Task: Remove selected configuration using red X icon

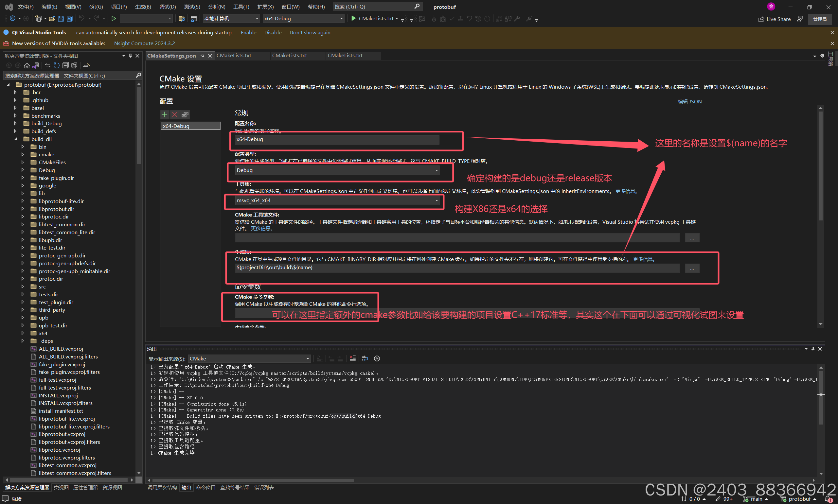Action: point(175,114)
